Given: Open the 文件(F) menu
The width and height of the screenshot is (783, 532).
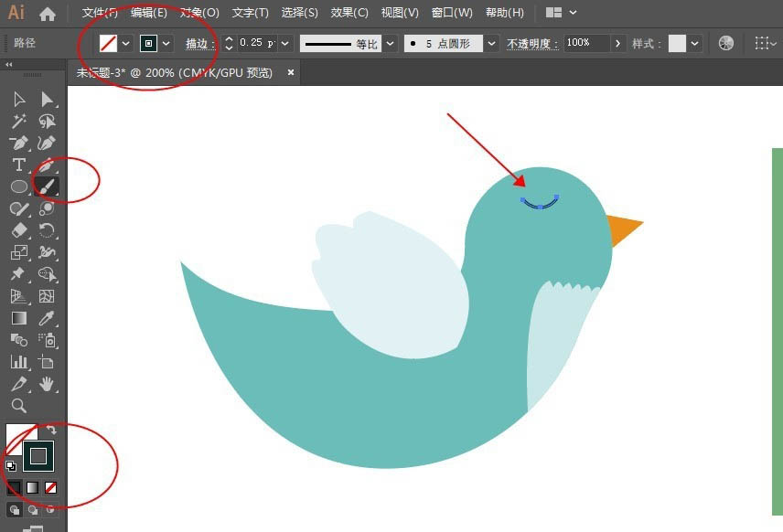Looking at the screenshot, I should point(100,13).
